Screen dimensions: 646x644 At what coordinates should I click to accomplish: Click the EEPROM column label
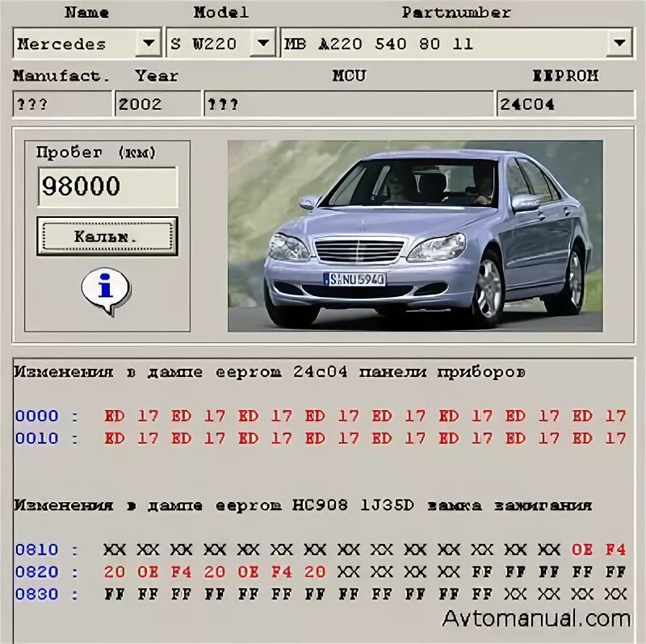[565, 75]
